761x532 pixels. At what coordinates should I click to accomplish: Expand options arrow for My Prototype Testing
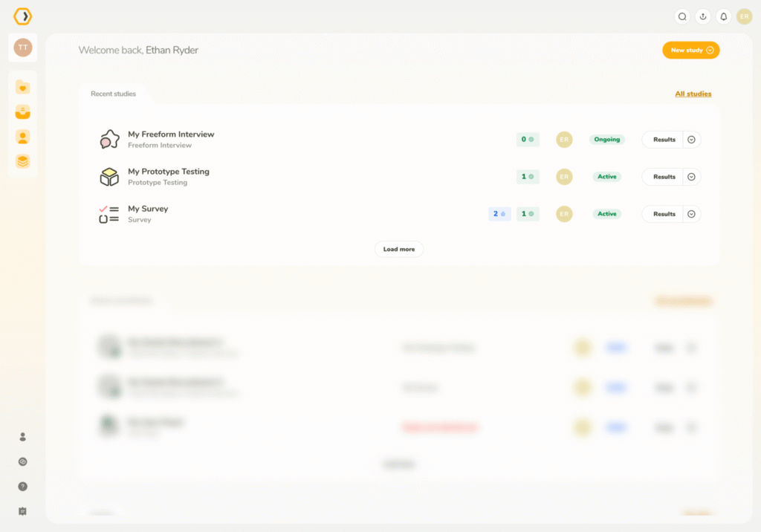pos(691,177)
